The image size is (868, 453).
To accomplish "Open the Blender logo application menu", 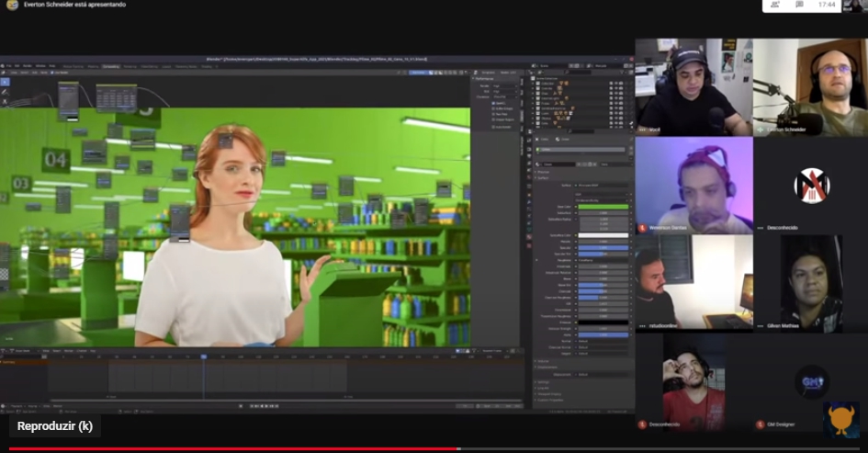I will tap(3, 66).
